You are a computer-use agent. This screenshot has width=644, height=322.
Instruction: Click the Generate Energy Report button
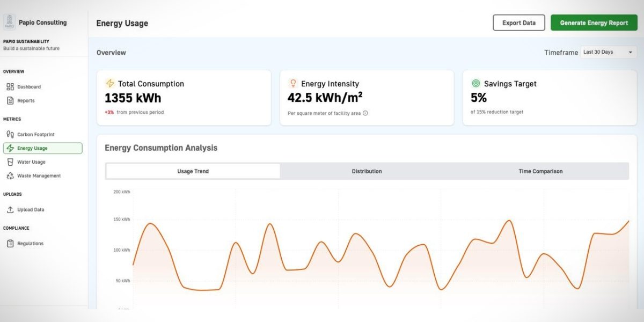tap(594, 23)
